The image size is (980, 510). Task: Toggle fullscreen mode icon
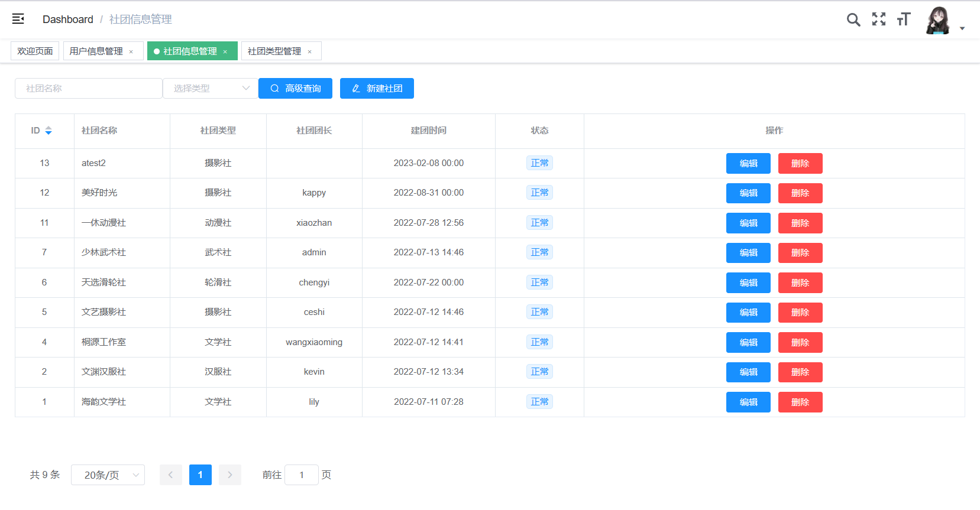coord(878,20)
